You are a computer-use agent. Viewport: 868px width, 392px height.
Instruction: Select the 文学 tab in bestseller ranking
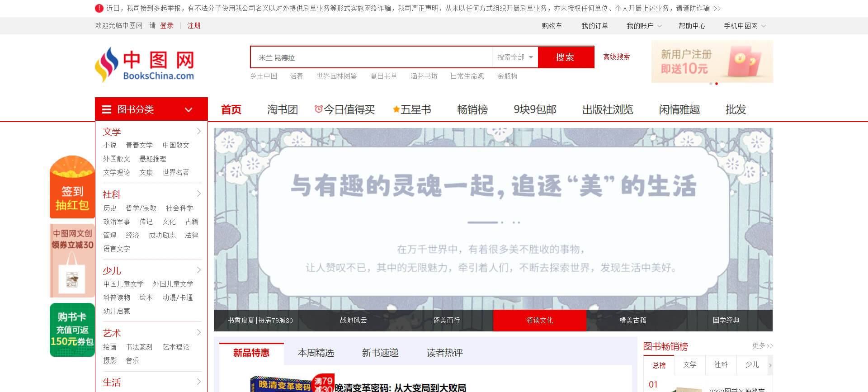click(x=689, y=364)
